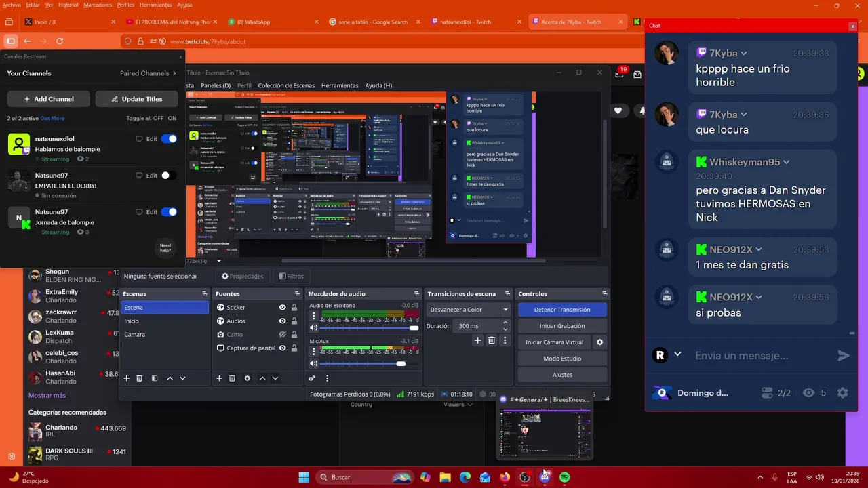Open scene filters icon in the Escenas toolbar

[155, 378]
